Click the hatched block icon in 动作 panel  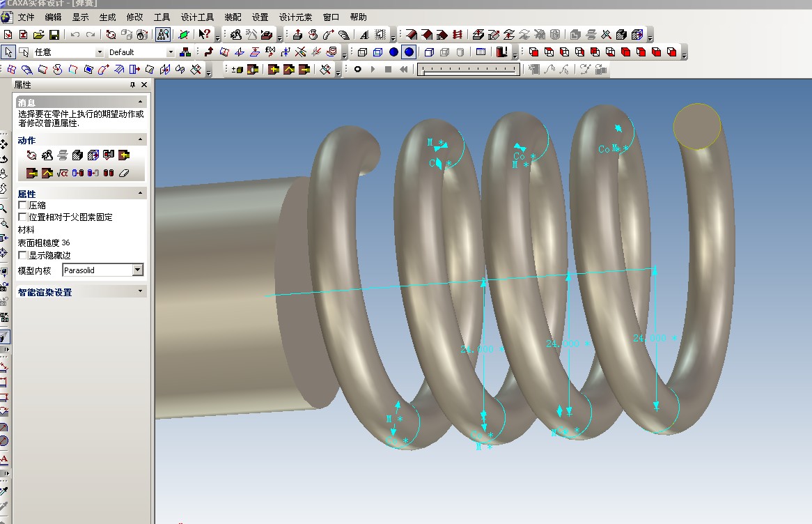pos(78,155)
